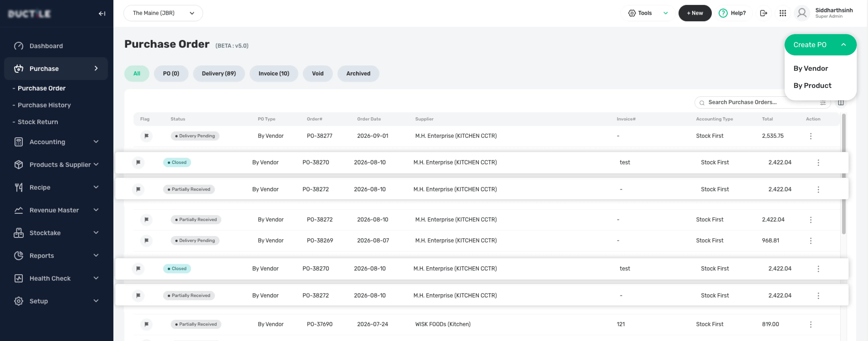Screen dimensions: 868x341
Task: Open action menu for PO-38269
Action: click(811, 240)
